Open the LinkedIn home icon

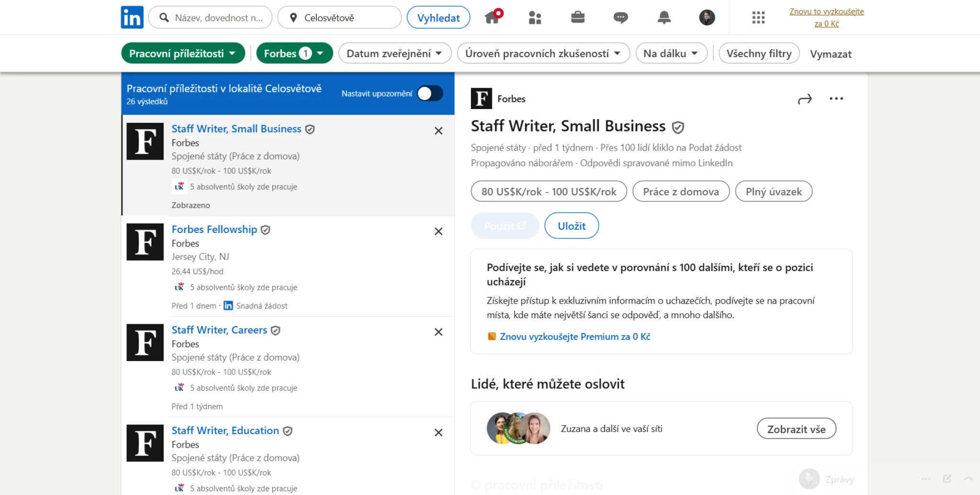[x=492, y=18]
